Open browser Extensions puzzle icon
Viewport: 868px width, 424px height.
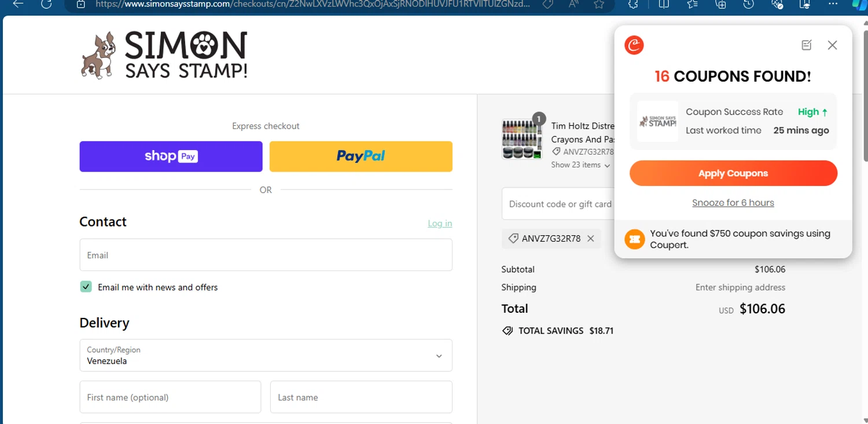(633, 4)
